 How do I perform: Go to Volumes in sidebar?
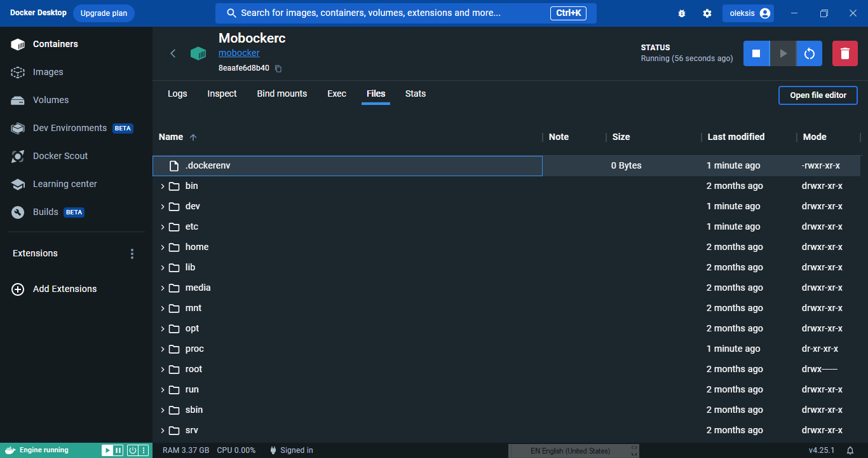[76, 100]
